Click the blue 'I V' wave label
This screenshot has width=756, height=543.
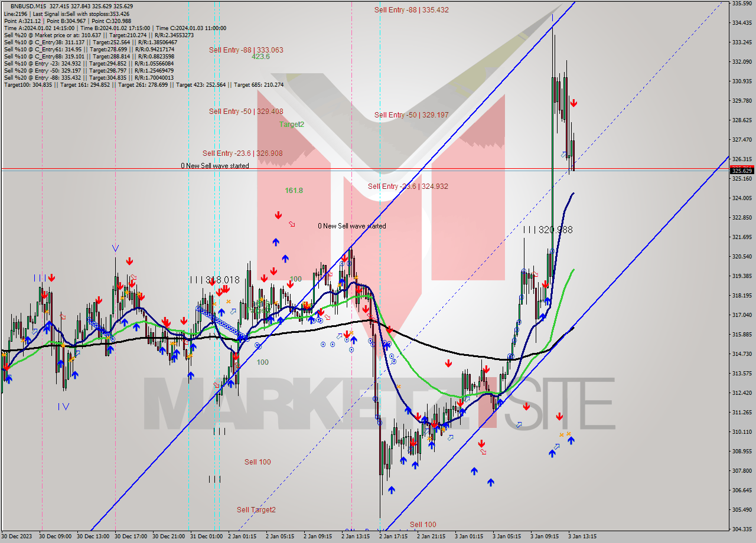(x=64, y=406)
